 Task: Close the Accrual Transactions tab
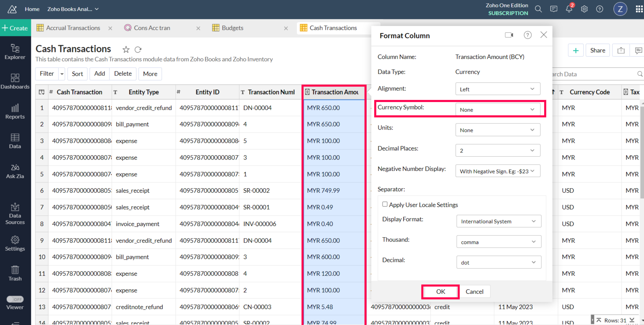click(110, 28)
